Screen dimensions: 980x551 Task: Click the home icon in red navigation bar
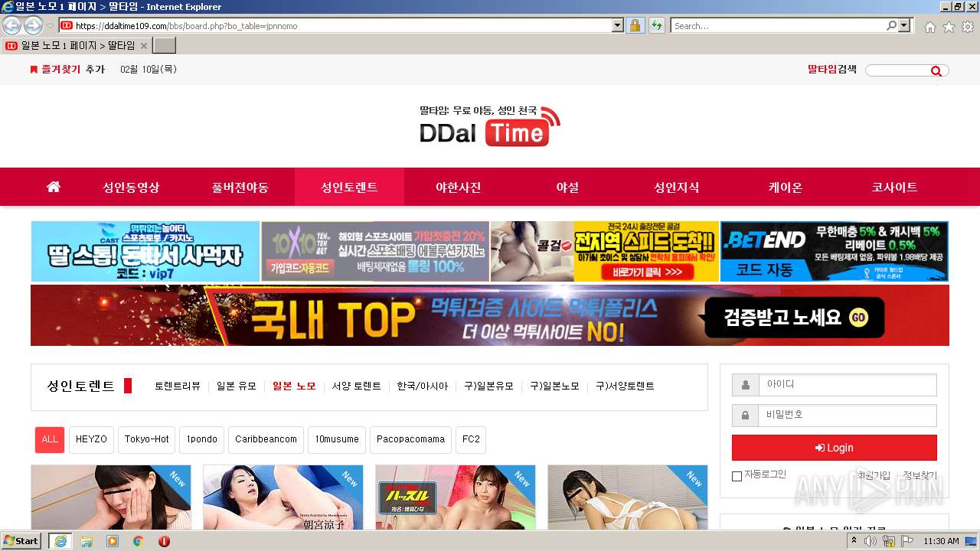click(54, 187)
